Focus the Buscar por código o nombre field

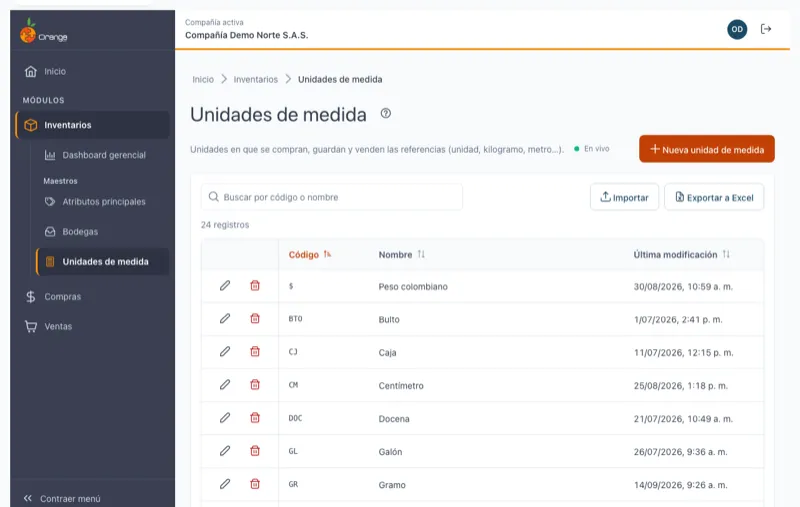point(332,197)
